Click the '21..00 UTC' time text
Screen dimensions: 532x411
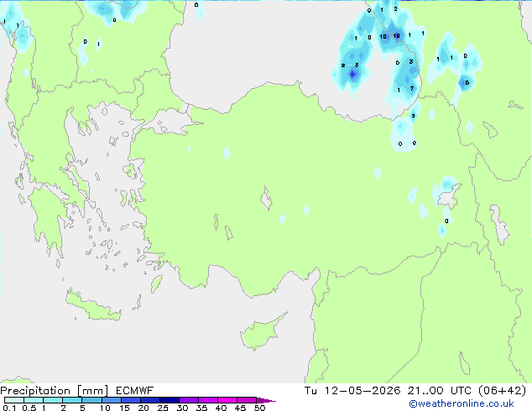click(440, 391)
